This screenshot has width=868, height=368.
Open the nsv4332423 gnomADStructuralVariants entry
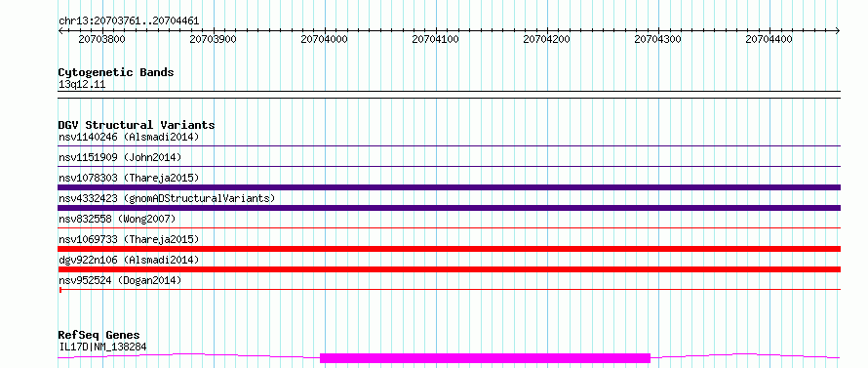[167, 198]
